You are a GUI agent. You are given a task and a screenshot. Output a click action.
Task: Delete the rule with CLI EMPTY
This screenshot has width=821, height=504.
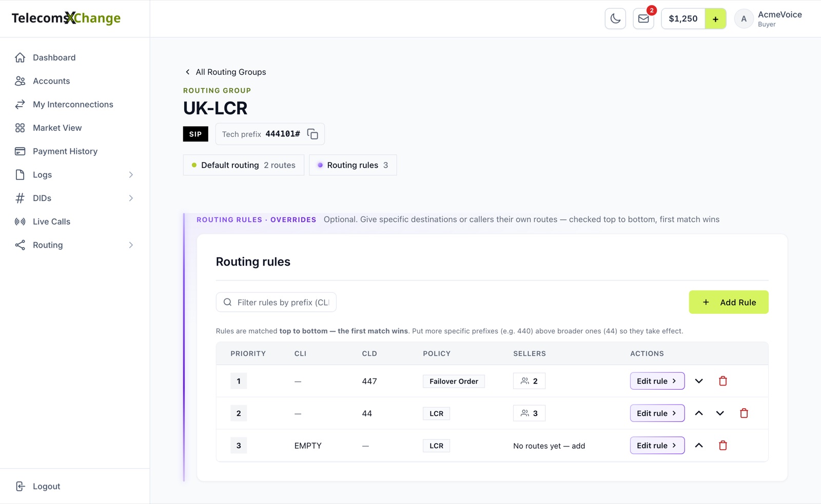[x=723, y=446]
